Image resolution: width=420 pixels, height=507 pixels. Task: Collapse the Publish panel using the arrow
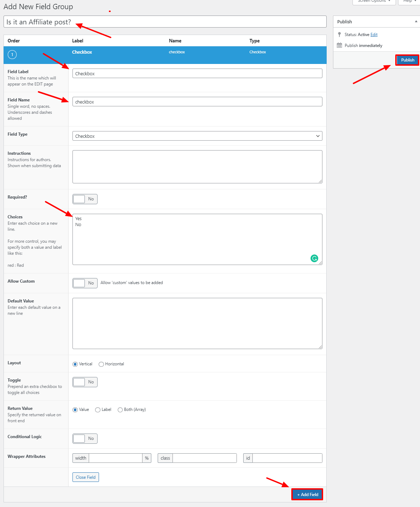pos(416,22)
